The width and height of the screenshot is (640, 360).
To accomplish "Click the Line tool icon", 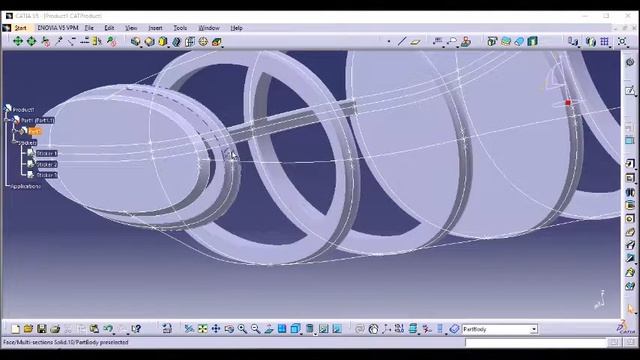I will click(x=402, y=41).
